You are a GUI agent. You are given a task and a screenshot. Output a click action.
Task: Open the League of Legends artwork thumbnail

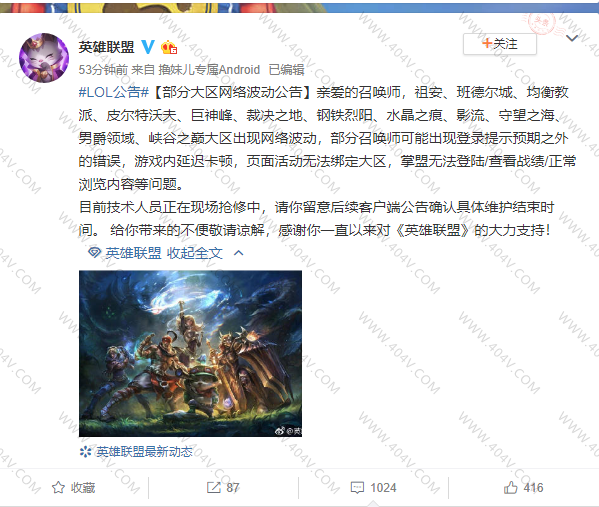click(x=190, y=353)
